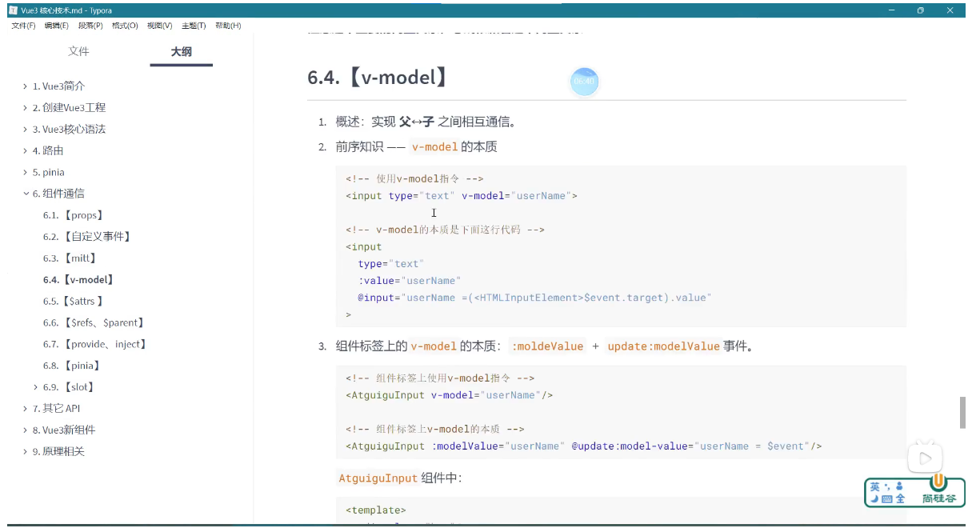
Task: Expand the '9. 原理相关' outline chevron
Action: pyautogui.click(x=26, y=452)
